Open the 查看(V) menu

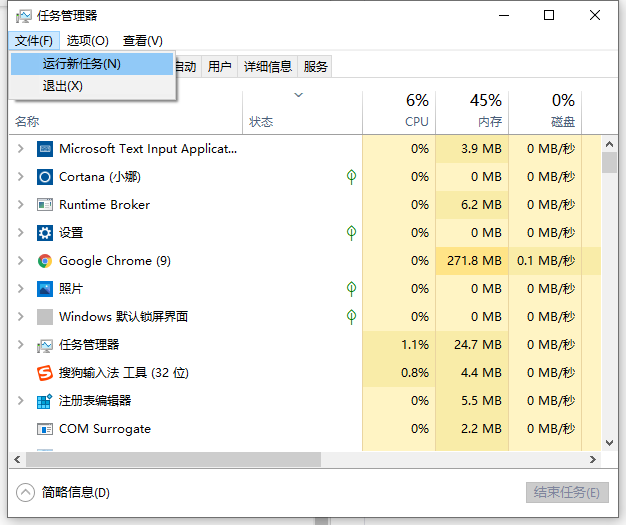142,41
